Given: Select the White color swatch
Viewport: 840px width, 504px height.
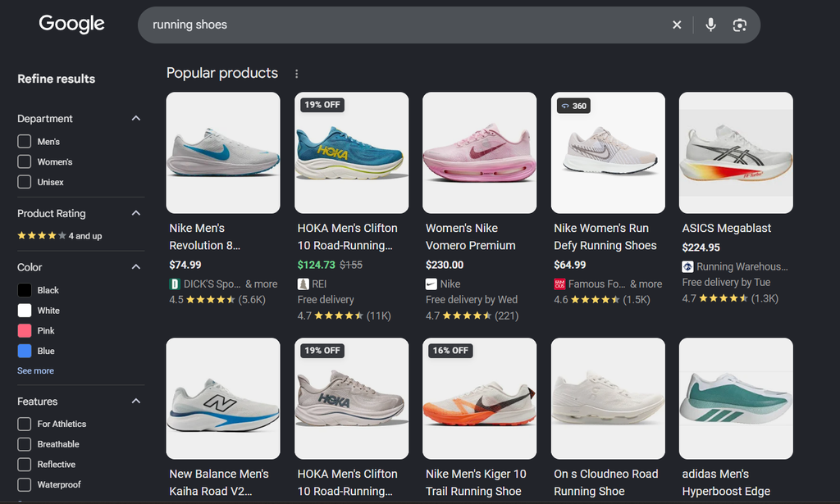Looking at the screenshot, I should tap(24, 311).
